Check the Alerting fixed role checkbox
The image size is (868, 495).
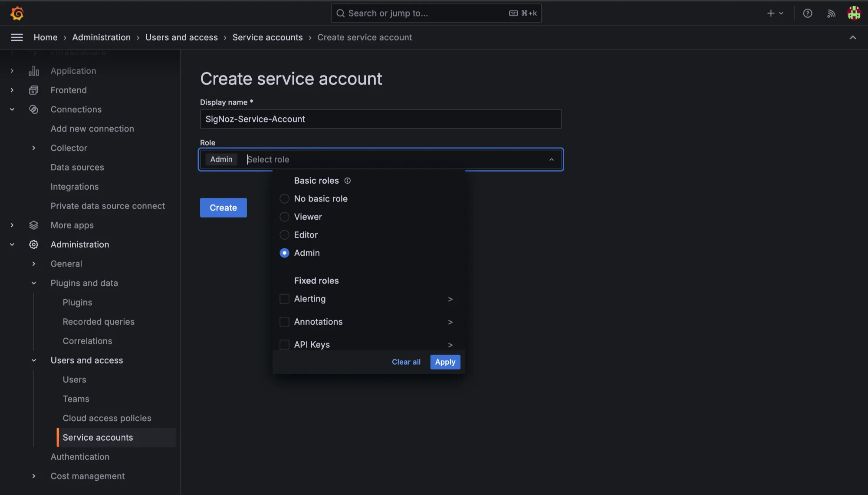(x=284, y=299)
